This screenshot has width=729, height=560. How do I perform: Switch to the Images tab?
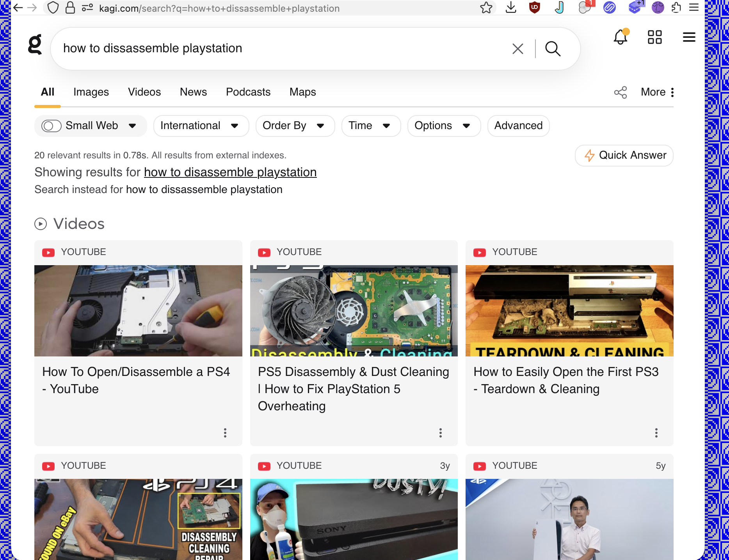(91, 92)
